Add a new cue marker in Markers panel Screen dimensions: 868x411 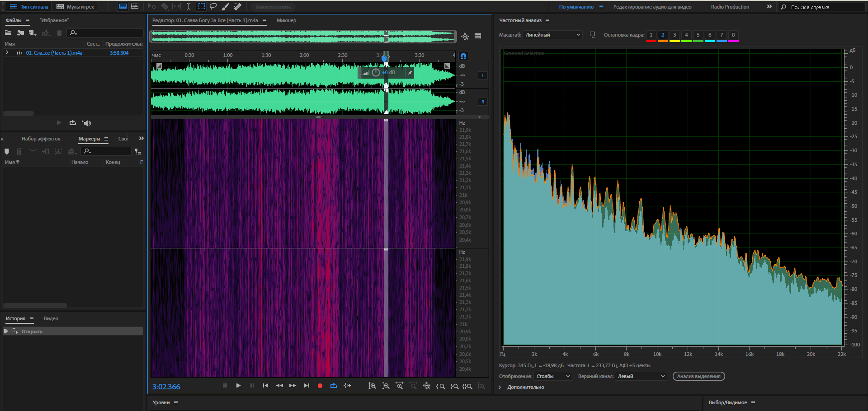click(x=7, y=151)
